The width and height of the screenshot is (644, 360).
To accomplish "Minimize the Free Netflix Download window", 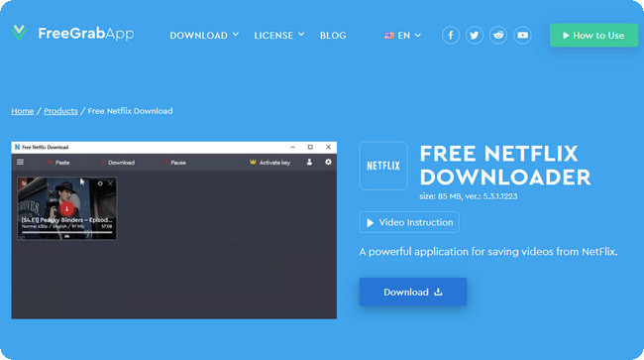I will 292,147.
